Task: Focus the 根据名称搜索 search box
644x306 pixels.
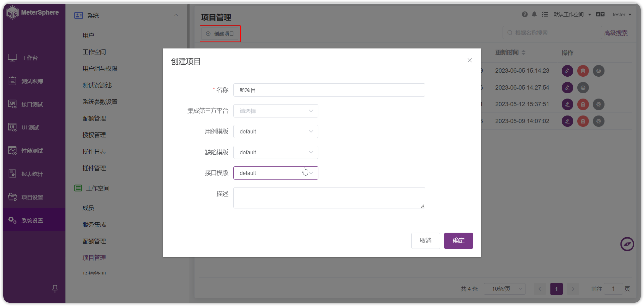Action: pyautogui.click(x=552, y=33)
